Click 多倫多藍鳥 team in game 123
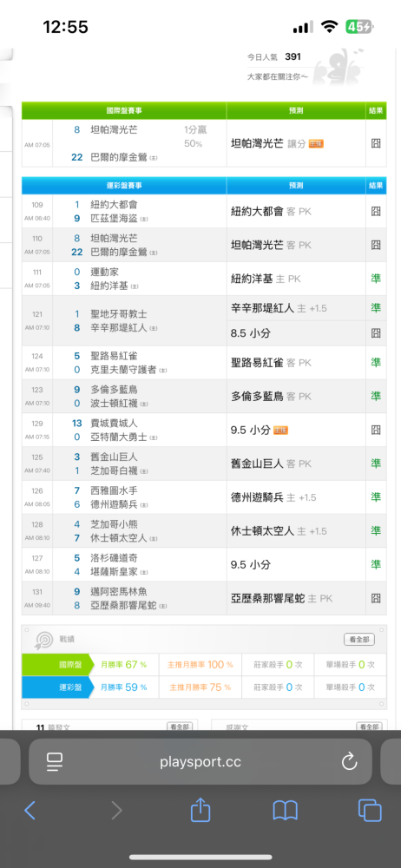The image size is (401, 868). [113, 390]
